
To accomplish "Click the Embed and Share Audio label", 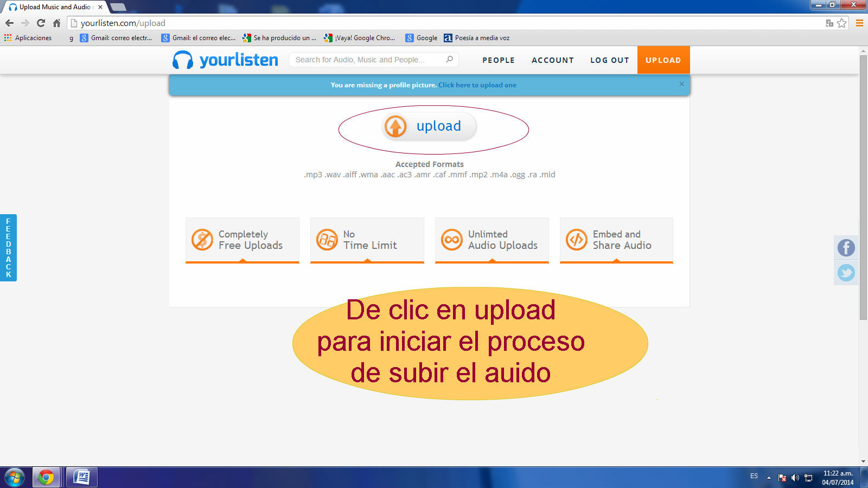I will [x=622, y=240].
